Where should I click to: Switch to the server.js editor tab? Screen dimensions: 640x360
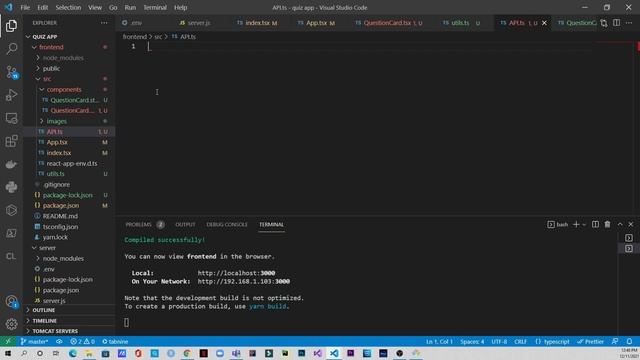coord(199,23)
